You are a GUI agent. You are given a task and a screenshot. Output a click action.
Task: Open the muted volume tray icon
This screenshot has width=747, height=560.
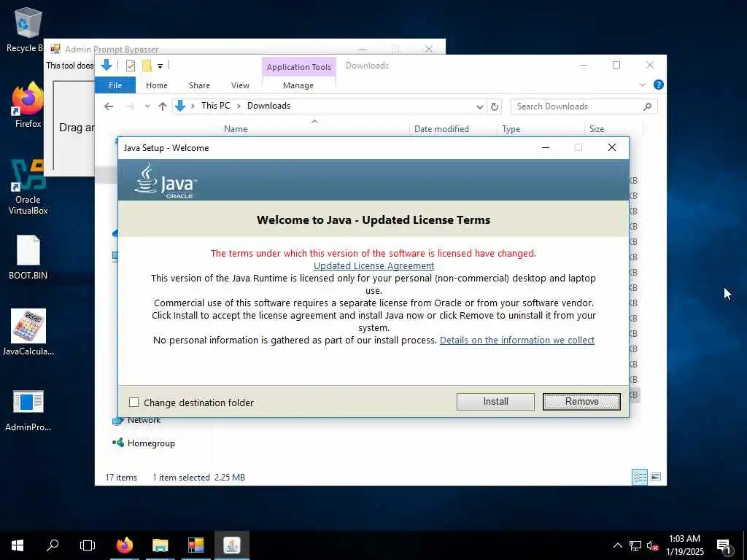[x=652, y=545]
